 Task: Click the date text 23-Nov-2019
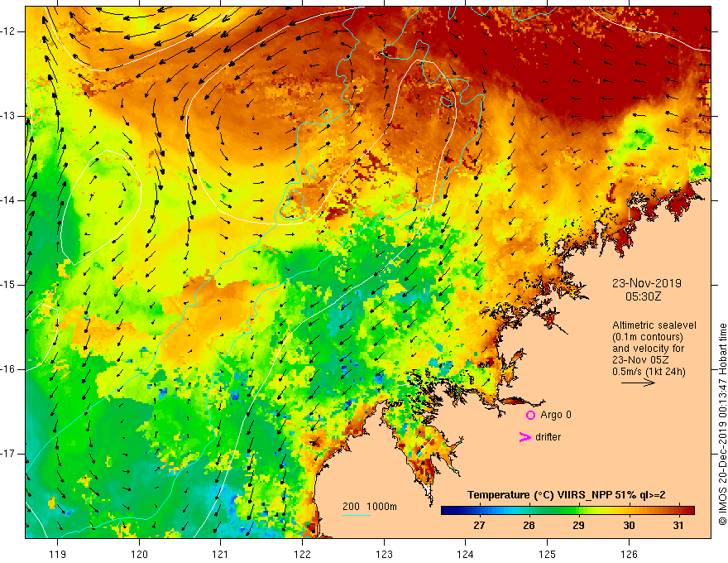647,283
